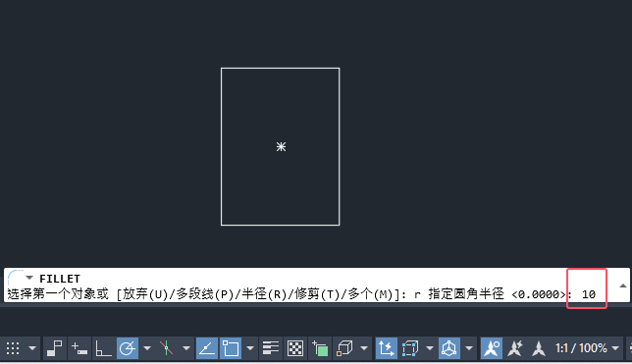Screen dimensions: 632x364
Task: Toggle 2D object snap icon
Action: pos(231,348)
